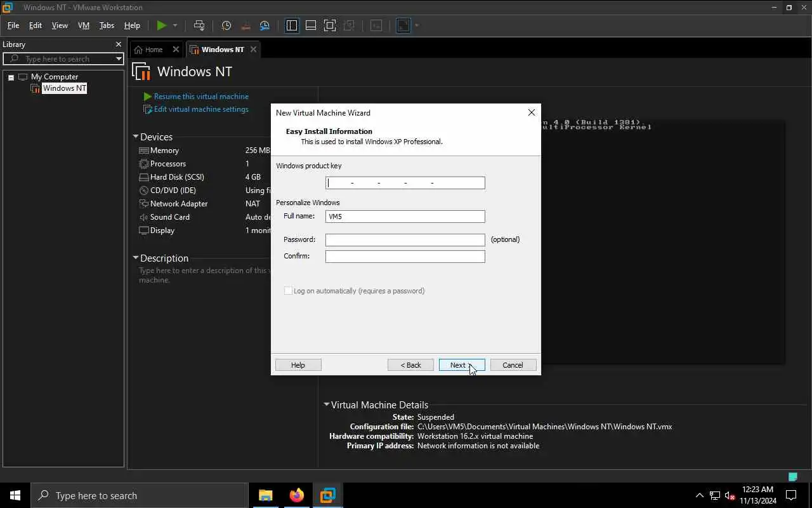Open the Help menu
This screenshot has width=812, height=508.
coord(132,25)
